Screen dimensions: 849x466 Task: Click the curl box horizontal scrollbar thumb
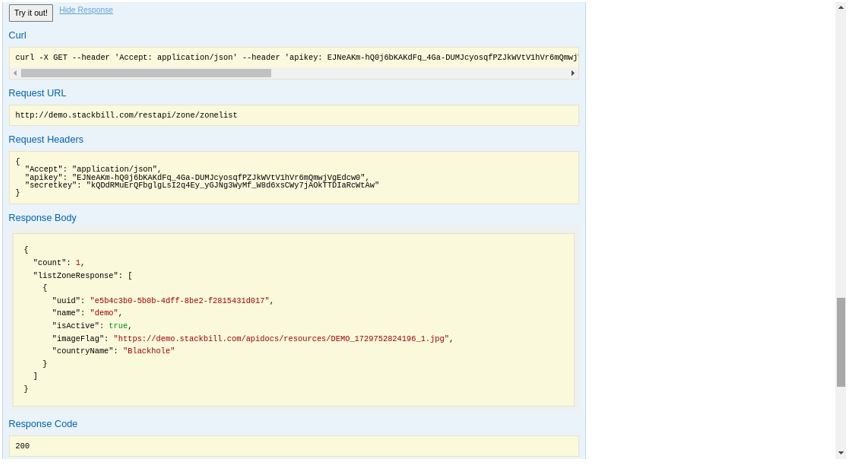click(146, 73)
